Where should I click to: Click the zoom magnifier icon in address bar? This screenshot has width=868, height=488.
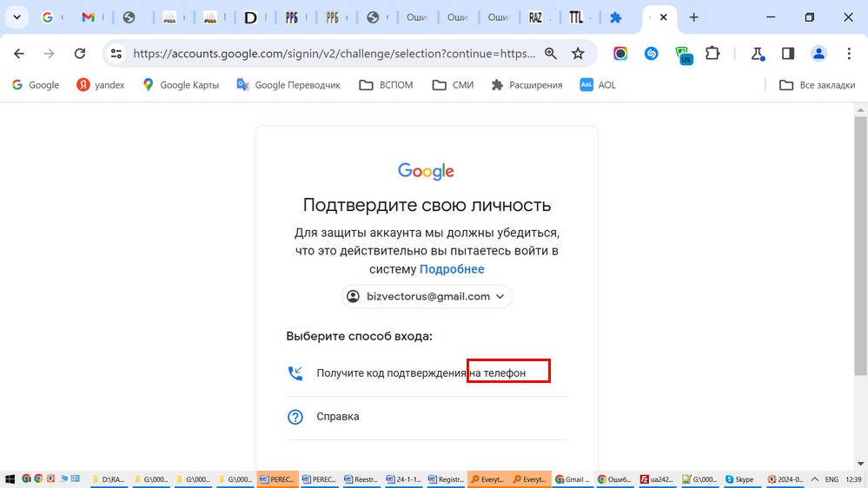550,54
